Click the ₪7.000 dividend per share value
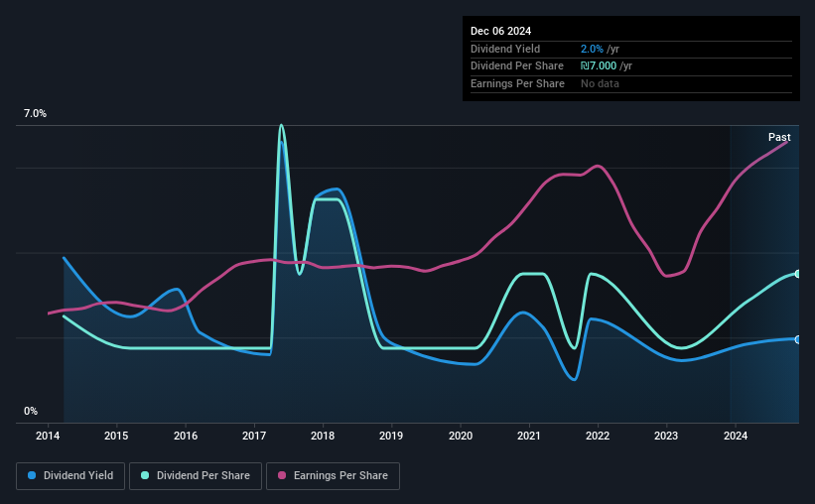Viewport: 815px width, 504px height. 599,66
